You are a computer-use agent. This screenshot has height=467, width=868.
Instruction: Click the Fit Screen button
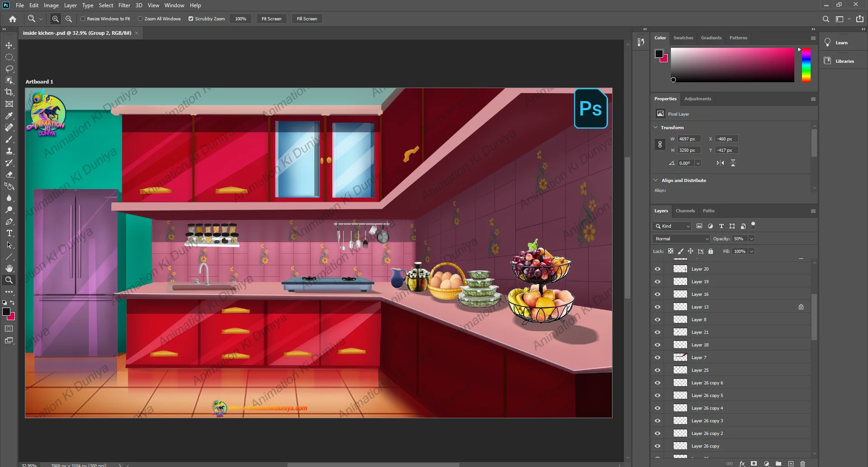(x=271, y=19)
